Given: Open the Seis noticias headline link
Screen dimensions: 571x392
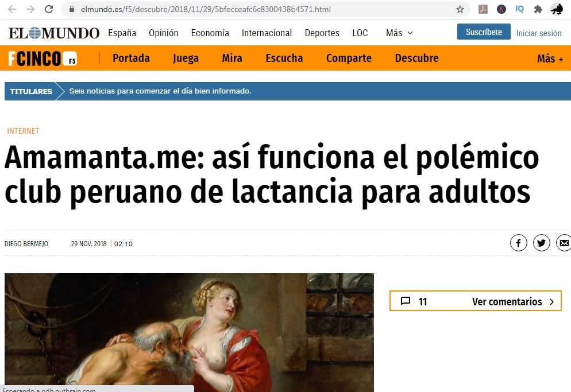Looking at the screenshot, I should pos(160,91).
